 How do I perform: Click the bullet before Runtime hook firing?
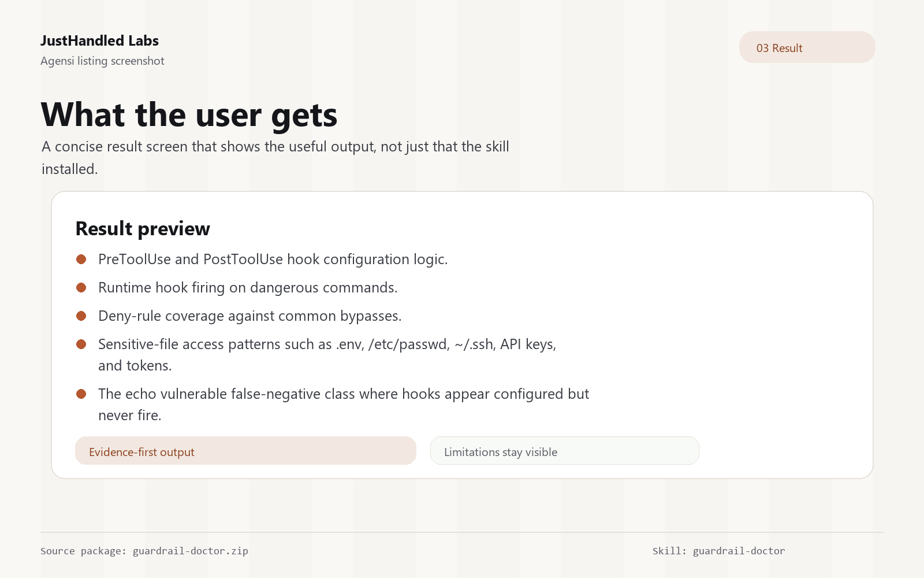click(x=81, y=288)
